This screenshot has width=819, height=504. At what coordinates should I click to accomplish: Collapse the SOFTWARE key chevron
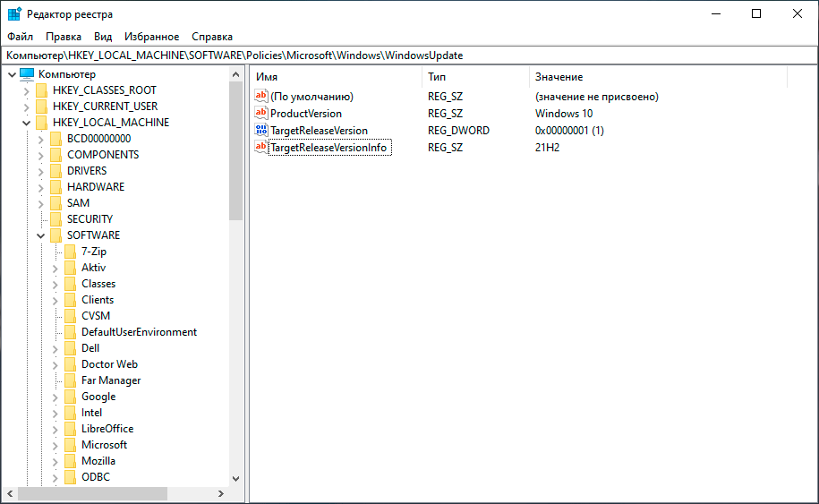click(x=40, y=235)
